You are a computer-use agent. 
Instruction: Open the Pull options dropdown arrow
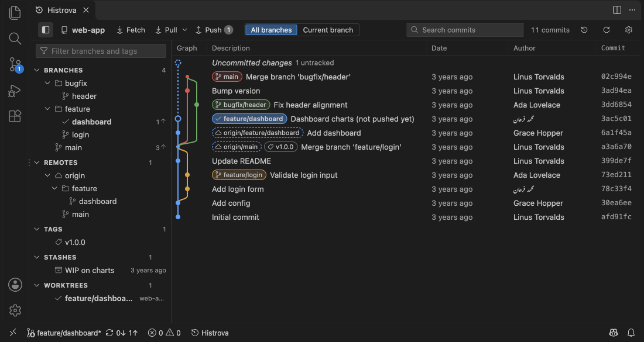pos(185,30)
